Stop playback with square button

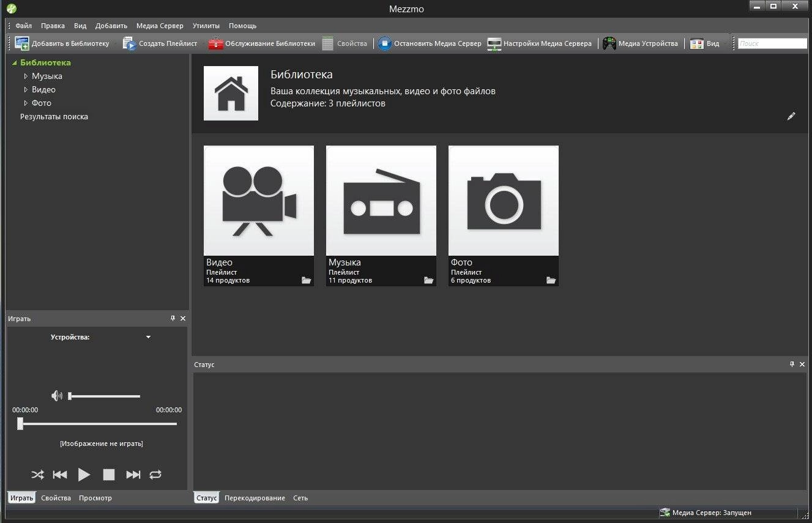click(109, 474)
